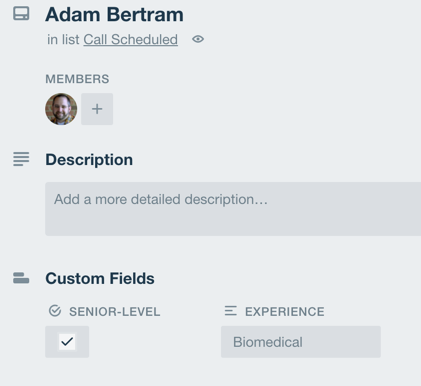Open the Call Scheduled list link
This screenshot has width=421, height=386.
pyautogui.click(x=130, y=40)
